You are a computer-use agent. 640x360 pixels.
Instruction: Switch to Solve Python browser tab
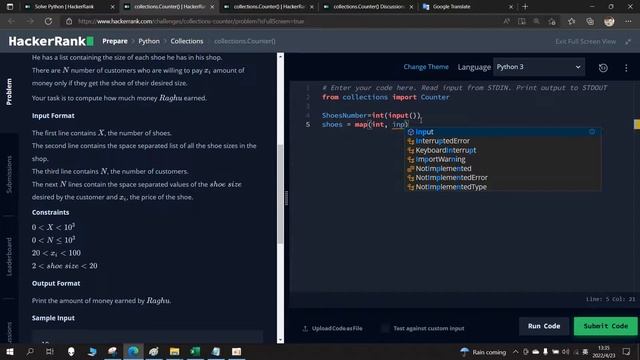coord(69,7)
